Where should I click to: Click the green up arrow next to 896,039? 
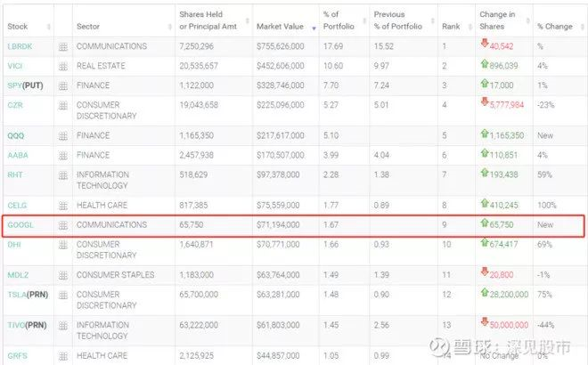(x=485, y=63)
